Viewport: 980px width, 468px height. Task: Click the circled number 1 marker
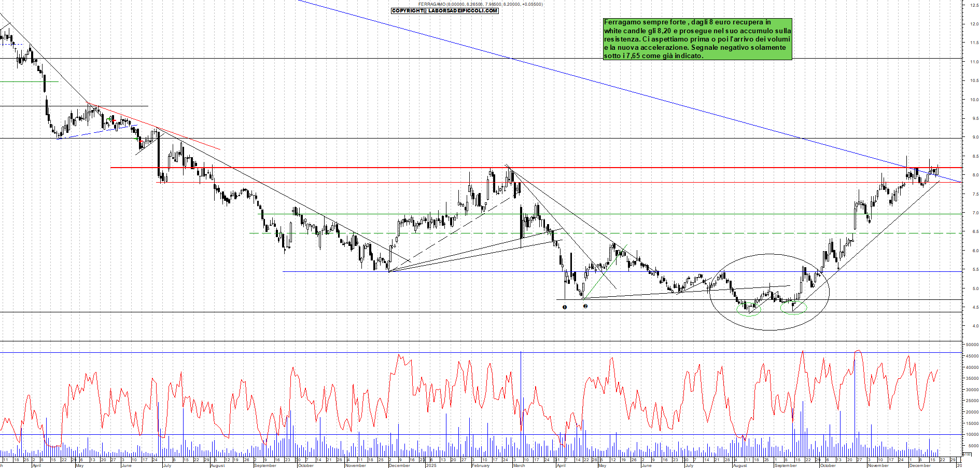tap(565, 307)
